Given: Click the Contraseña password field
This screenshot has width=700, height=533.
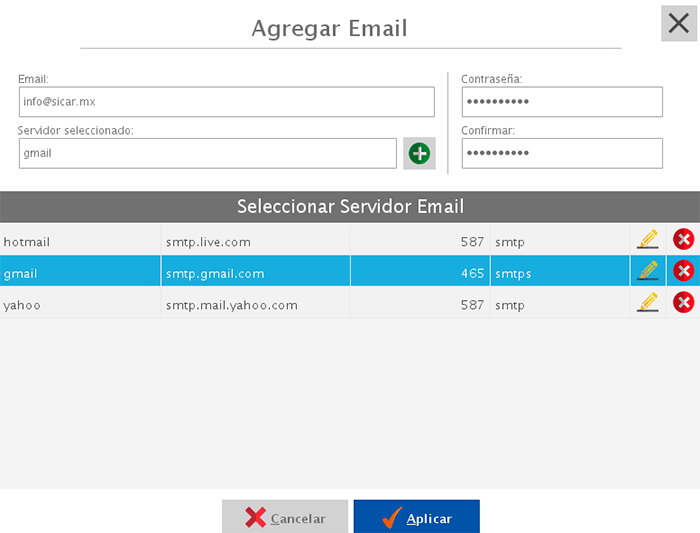Looking at the screenshot, I should [x=562, y=102].
